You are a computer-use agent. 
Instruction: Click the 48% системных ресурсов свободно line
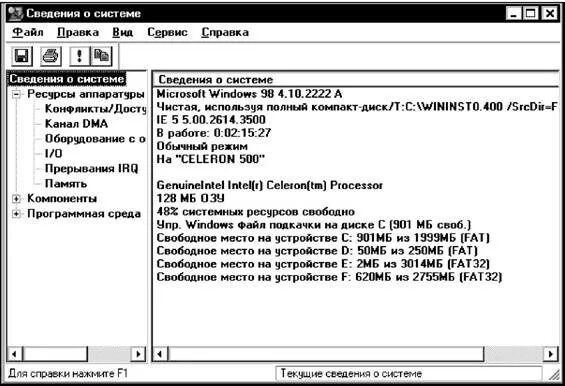[x=256, y=212]
